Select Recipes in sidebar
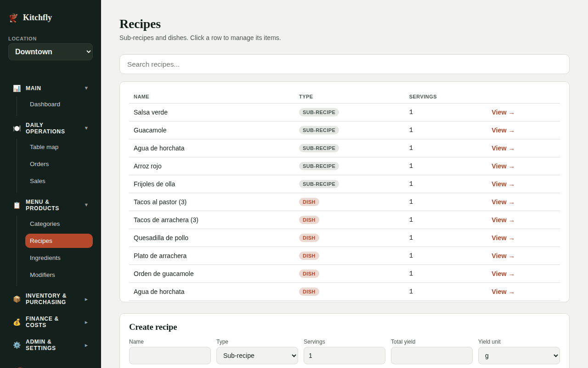588x368 pixels. [x=59, y=241]
